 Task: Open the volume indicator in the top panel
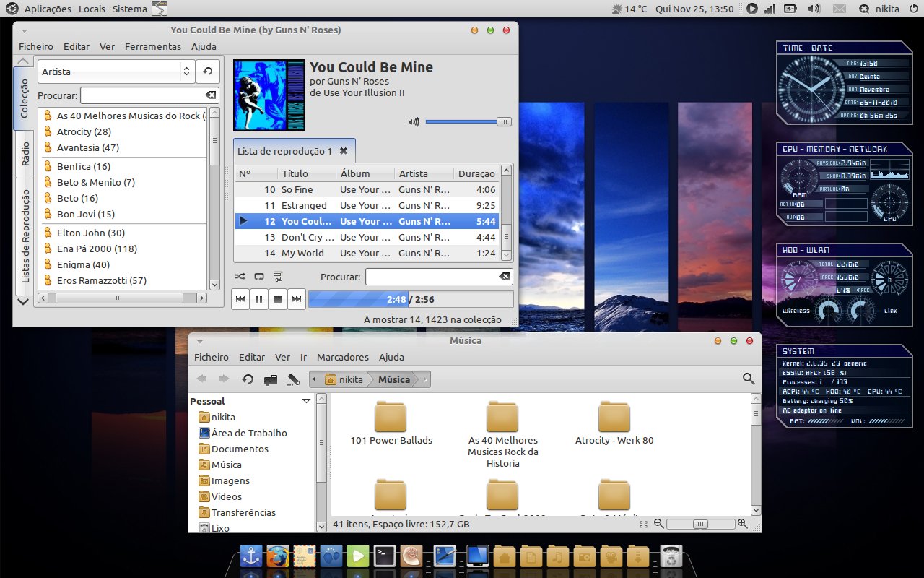click(x=814, y=9)
